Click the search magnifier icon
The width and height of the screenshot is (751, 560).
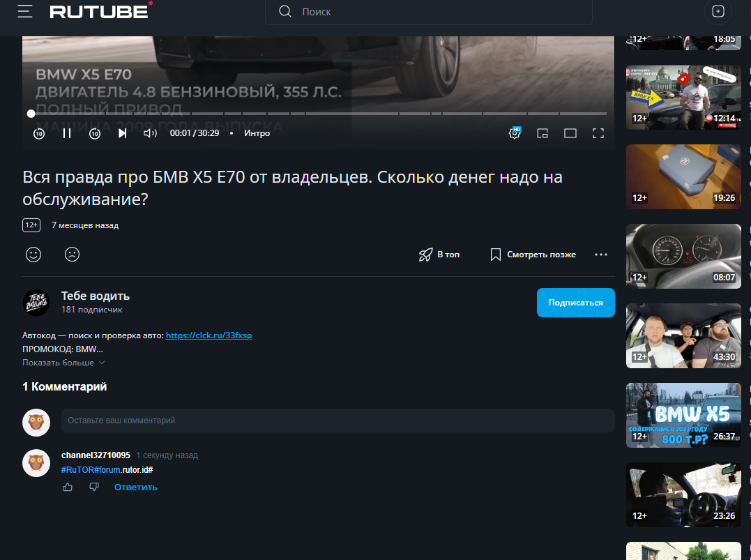285,11
